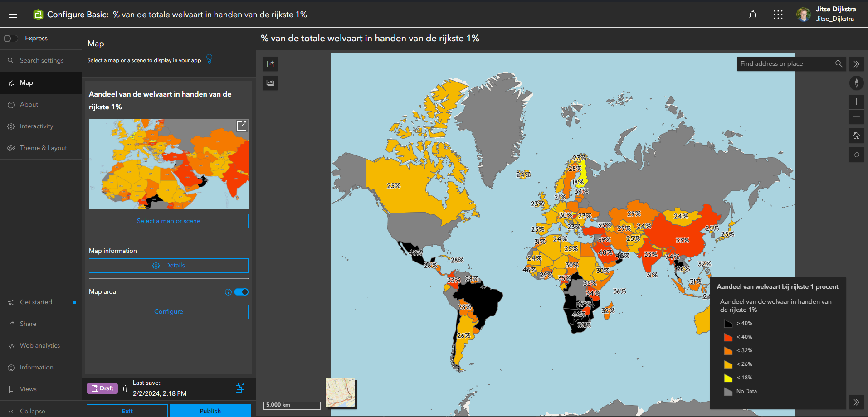Open notifications bell
Screen dimensions: 868x417
(x=753, y=15)
